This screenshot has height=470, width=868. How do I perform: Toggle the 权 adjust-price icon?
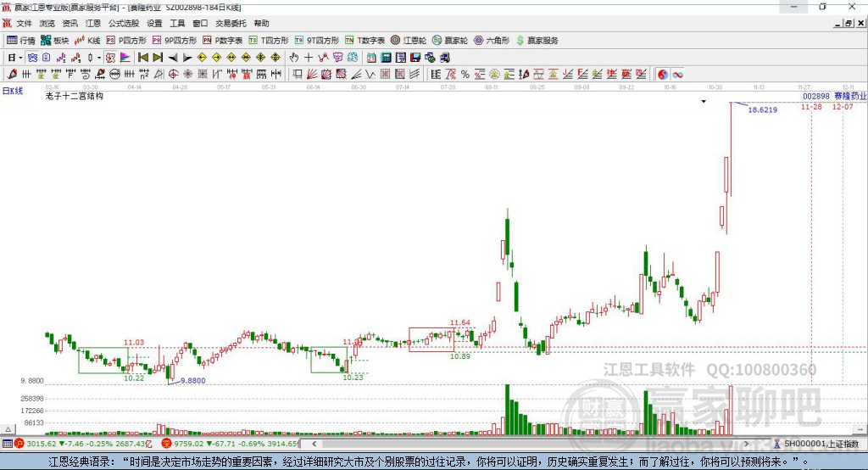[111, 58]
